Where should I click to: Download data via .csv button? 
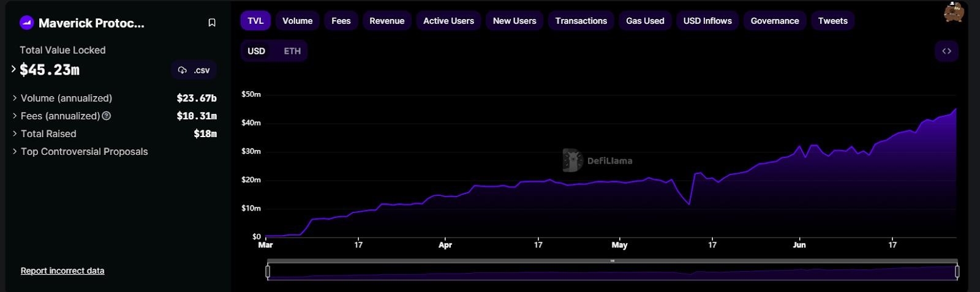point(194,70)
